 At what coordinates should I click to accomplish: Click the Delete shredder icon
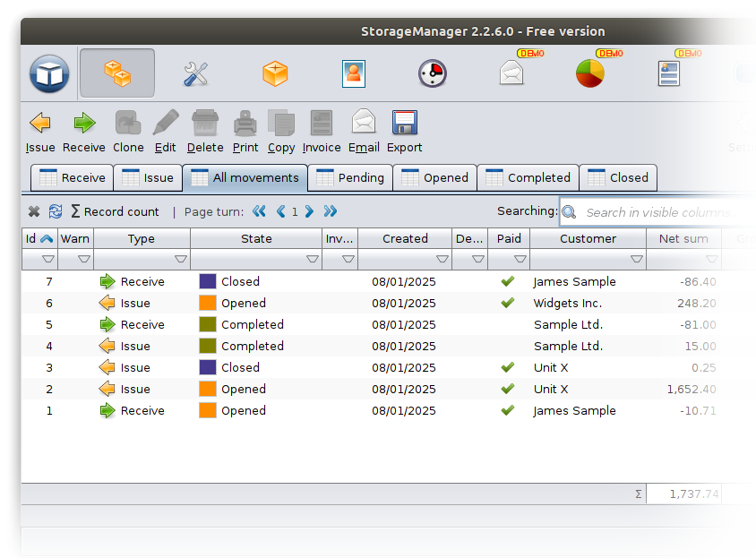(x=205, y=123)
